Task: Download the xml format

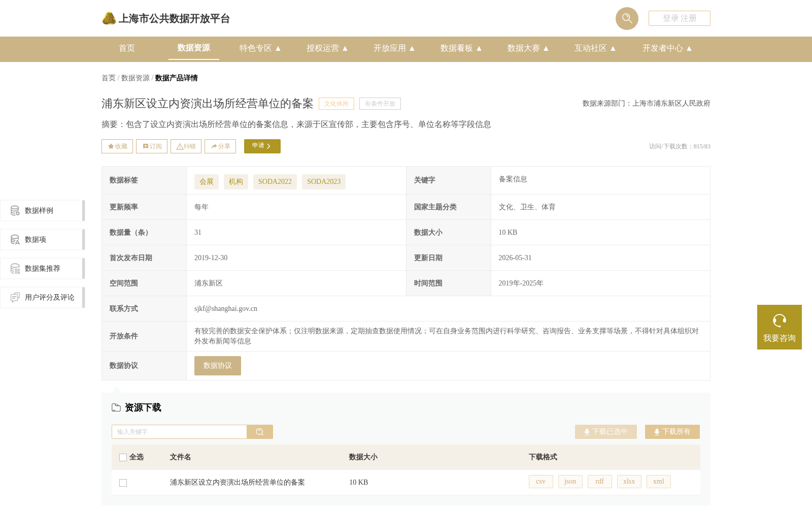Action: pos(659,482)
